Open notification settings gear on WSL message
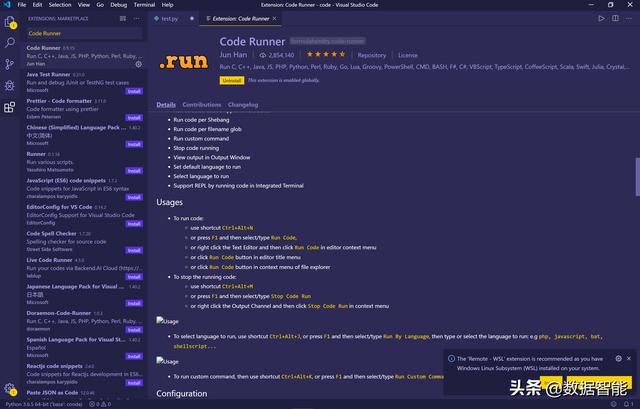Screen dimensions: 640x409 [x=618, y=358]
